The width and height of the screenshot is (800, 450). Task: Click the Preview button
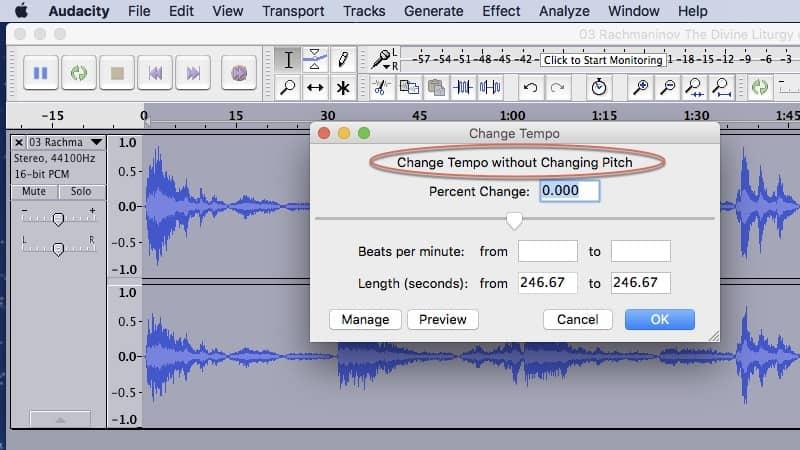[443, 319]
